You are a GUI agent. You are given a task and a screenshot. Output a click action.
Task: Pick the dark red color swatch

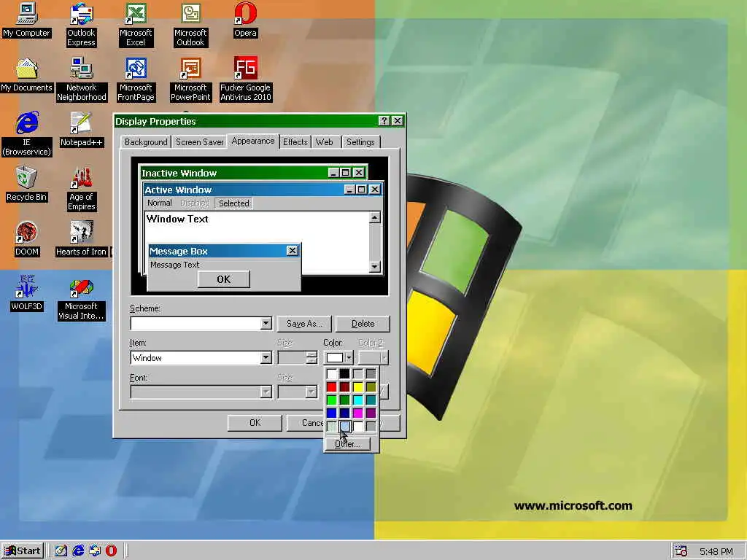click(344, 387)
